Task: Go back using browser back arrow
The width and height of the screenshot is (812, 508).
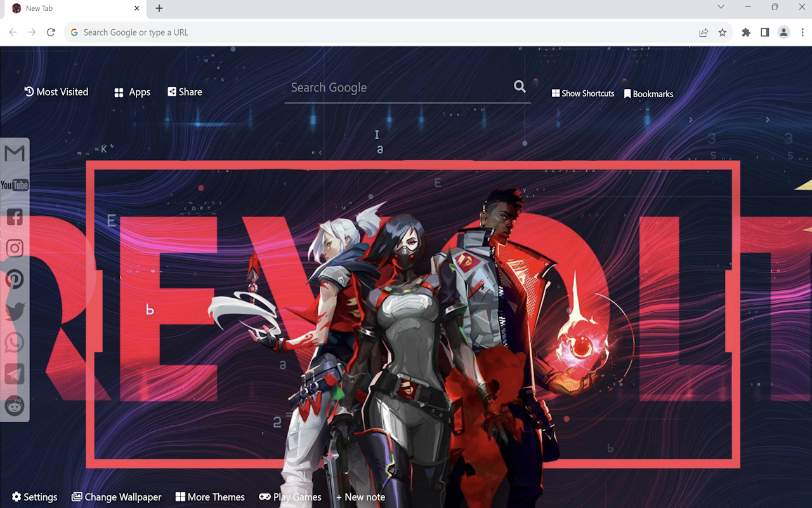Action: [13, 32]
